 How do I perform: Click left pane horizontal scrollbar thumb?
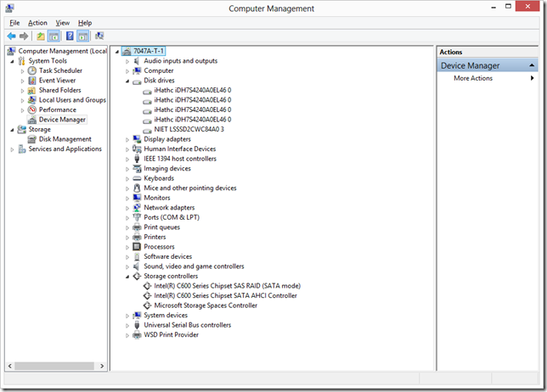[54, 366]
